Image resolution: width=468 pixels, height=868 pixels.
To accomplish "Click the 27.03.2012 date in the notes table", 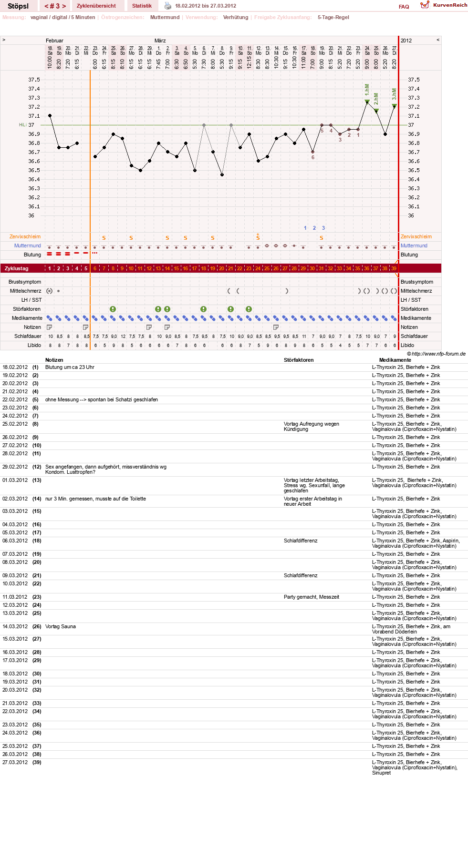I will (x=15, y=762).
